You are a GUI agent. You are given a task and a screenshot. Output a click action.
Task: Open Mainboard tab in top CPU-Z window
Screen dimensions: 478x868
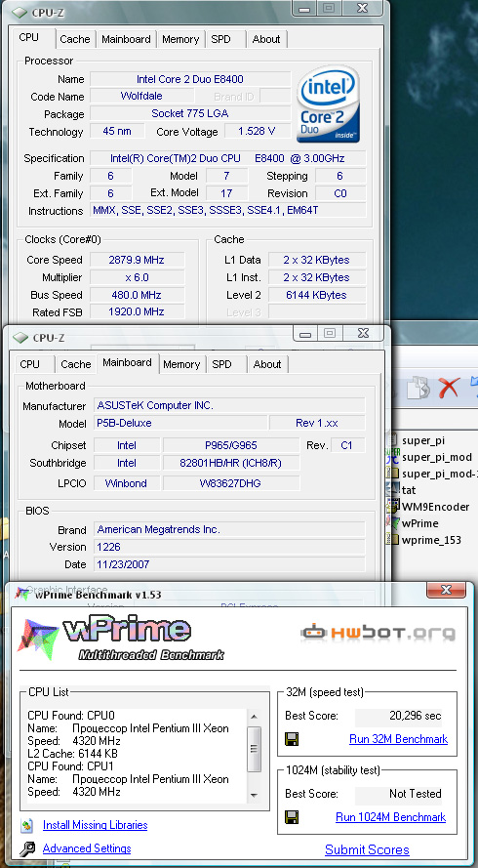(126, 39)
